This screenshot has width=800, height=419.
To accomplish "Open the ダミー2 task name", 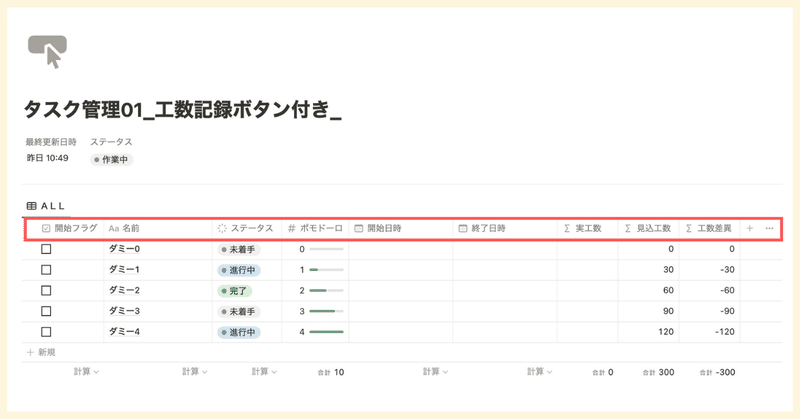I will pos(124,290).
